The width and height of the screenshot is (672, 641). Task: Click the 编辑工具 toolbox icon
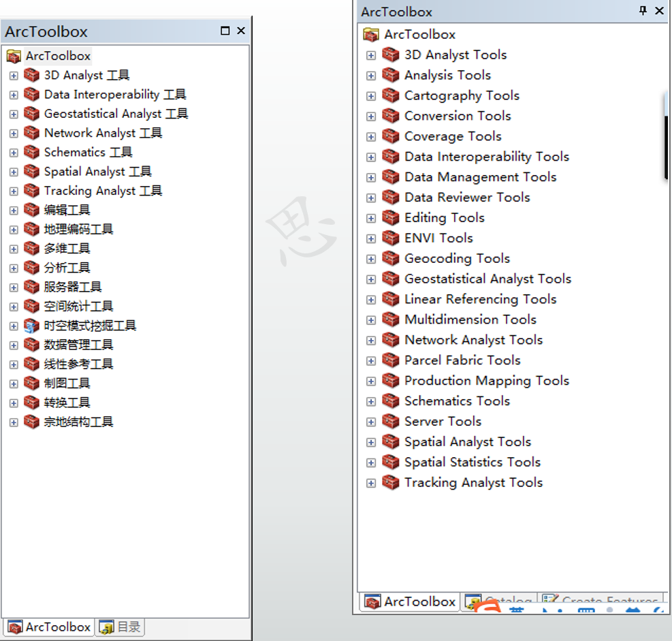click(31, 210)
